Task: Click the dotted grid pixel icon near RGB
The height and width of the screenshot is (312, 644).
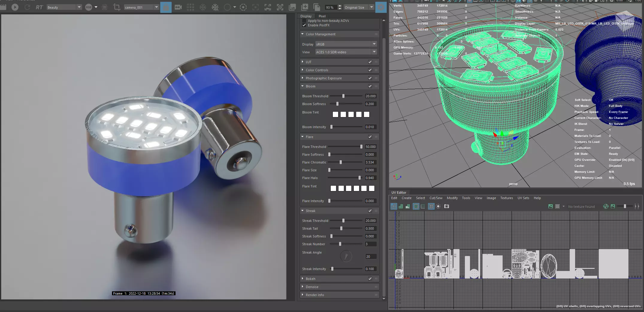Action: [x=105, y=7]
